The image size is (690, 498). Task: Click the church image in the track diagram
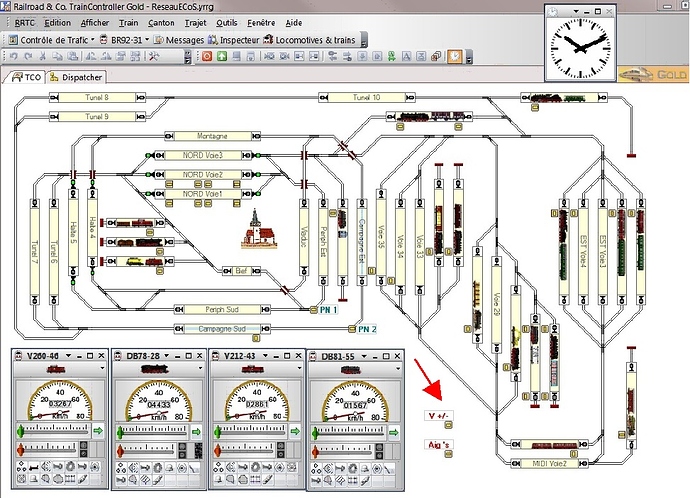pyautogui.click(x=259, y=229)
